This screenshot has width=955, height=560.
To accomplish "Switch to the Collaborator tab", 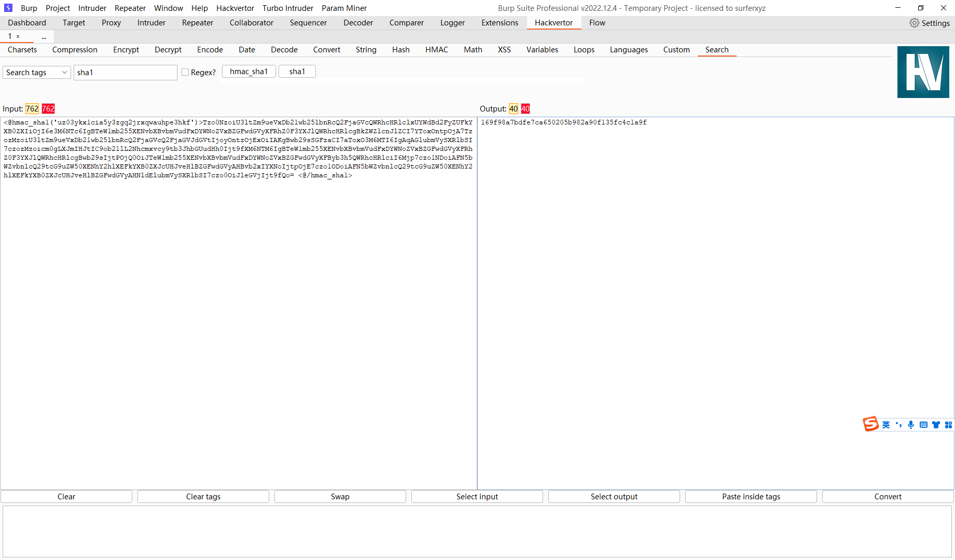I will [x=252, y=23].
